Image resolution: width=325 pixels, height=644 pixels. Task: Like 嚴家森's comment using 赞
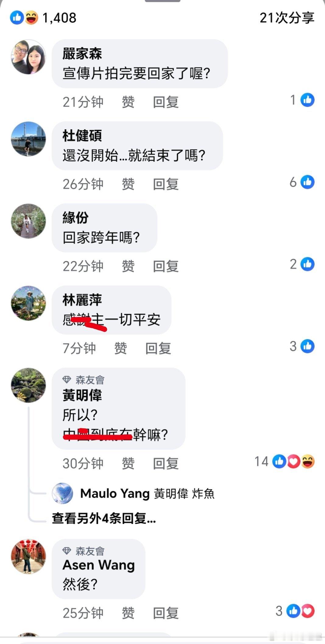(x=128, y=102)
